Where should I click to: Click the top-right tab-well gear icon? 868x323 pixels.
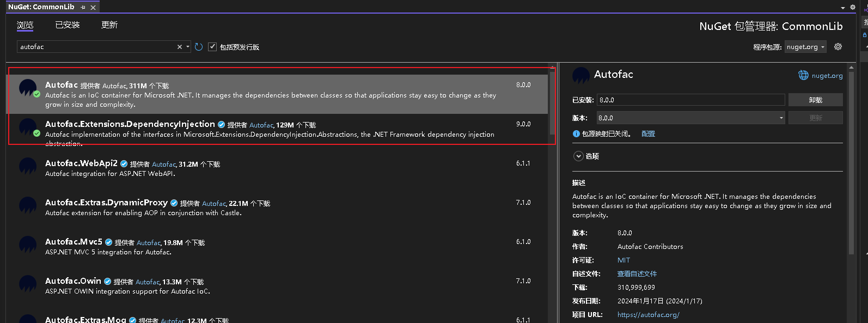tap(853, 7)
